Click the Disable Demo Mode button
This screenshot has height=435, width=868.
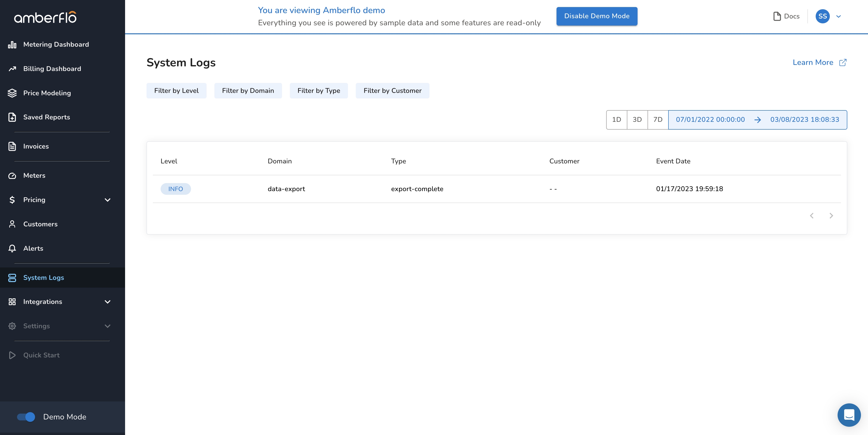pos(596,16)
